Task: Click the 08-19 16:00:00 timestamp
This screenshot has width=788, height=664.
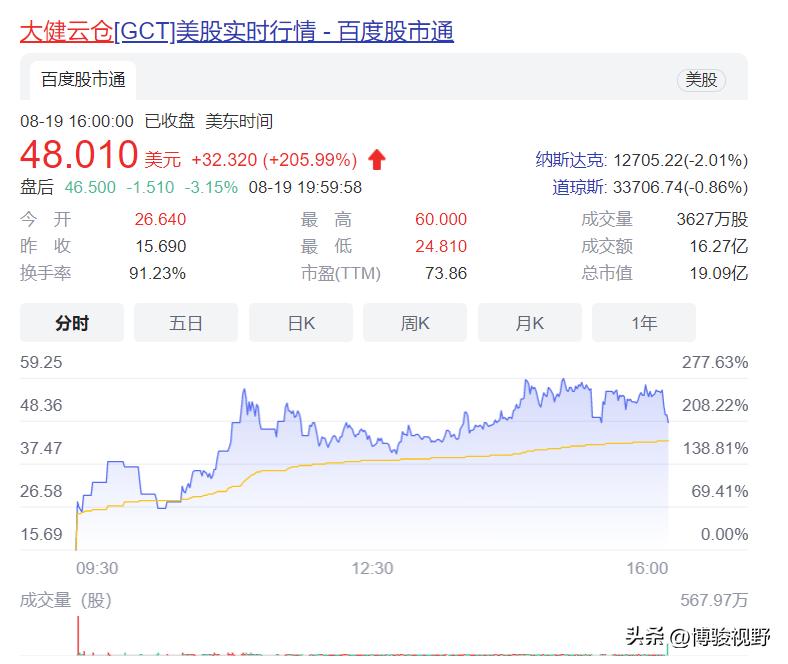Action: (77, 121)
